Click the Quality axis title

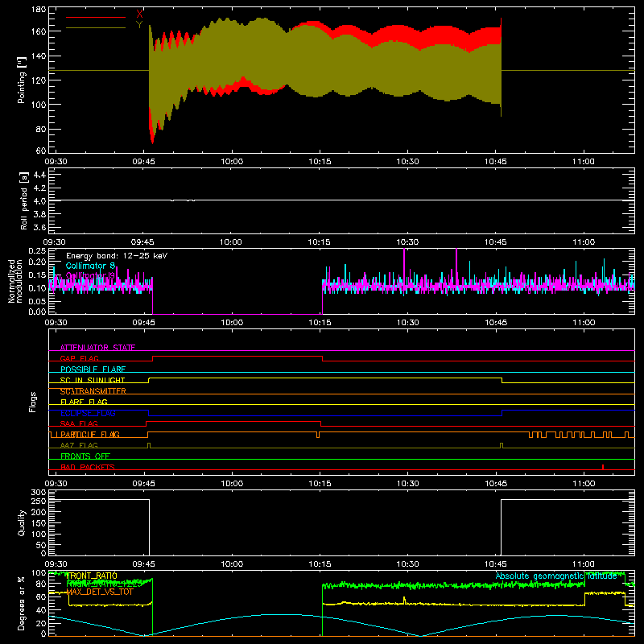(x=22, y=523)
